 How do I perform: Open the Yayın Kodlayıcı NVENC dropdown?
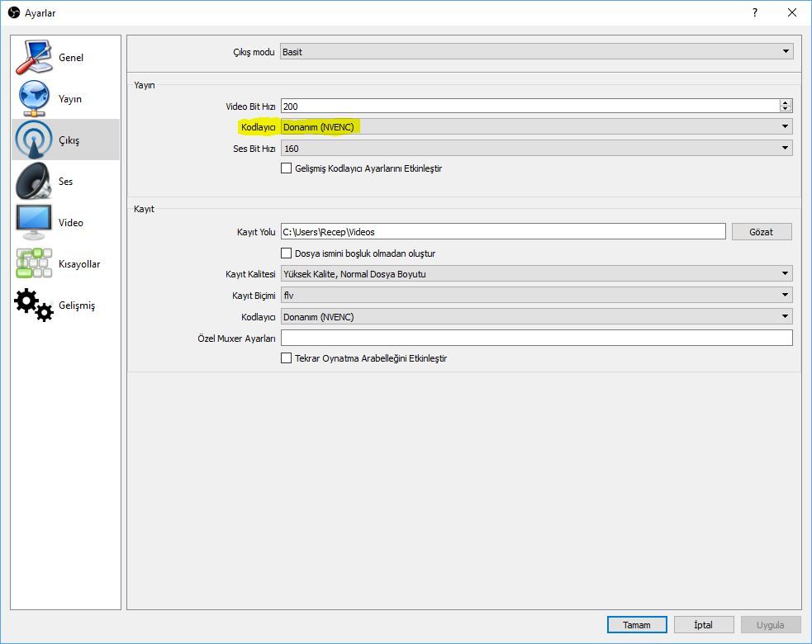point(536,127)
